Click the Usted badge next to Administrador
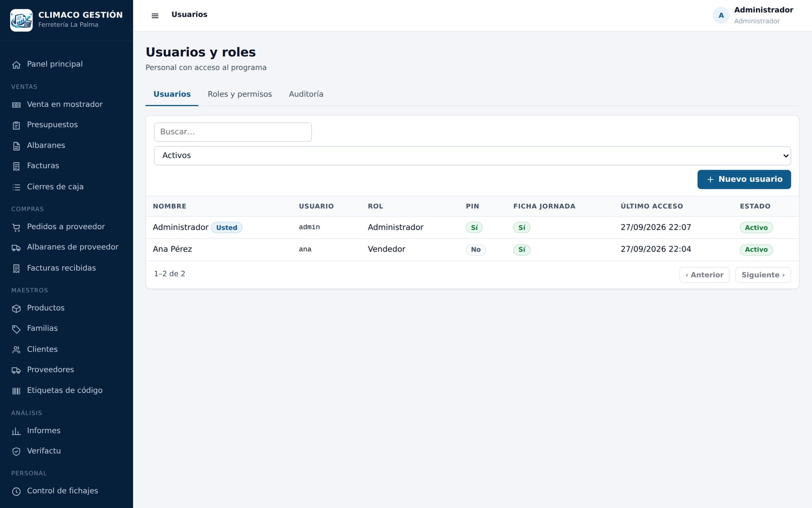The height and width of the screenshot is (508, 812). pos(226,228)
